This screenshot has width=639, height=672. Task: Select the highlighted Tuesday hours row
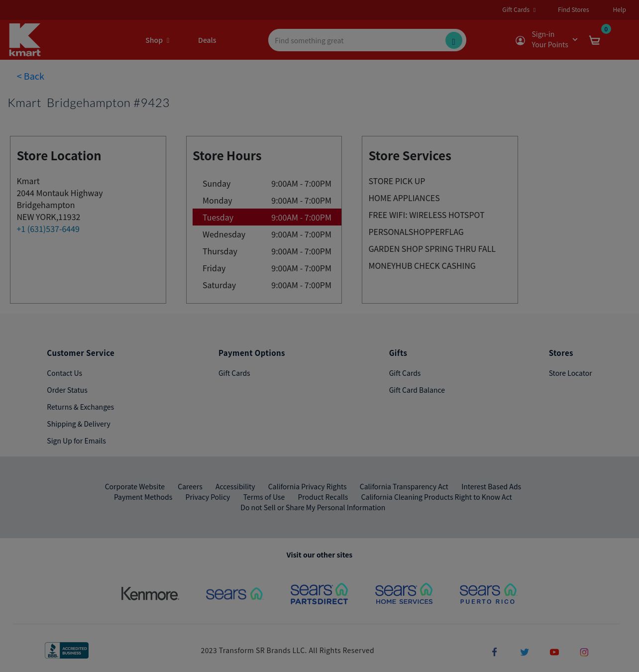267,217
